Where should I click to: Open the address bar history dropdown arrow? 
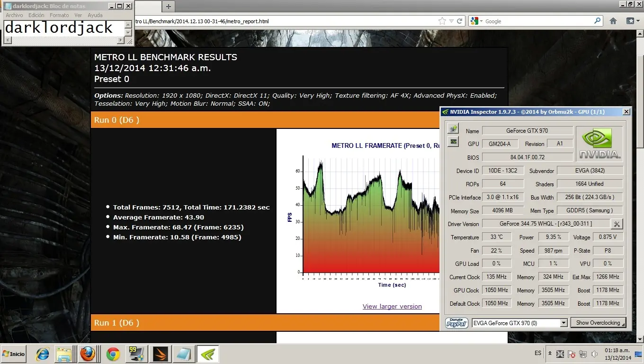coord(451,21)
